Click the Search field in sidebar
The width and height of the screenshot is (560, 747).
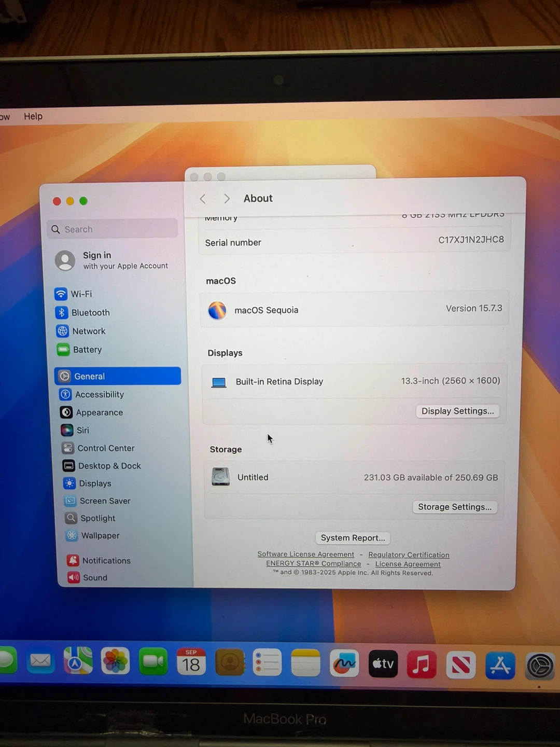(x=113, y=229)
